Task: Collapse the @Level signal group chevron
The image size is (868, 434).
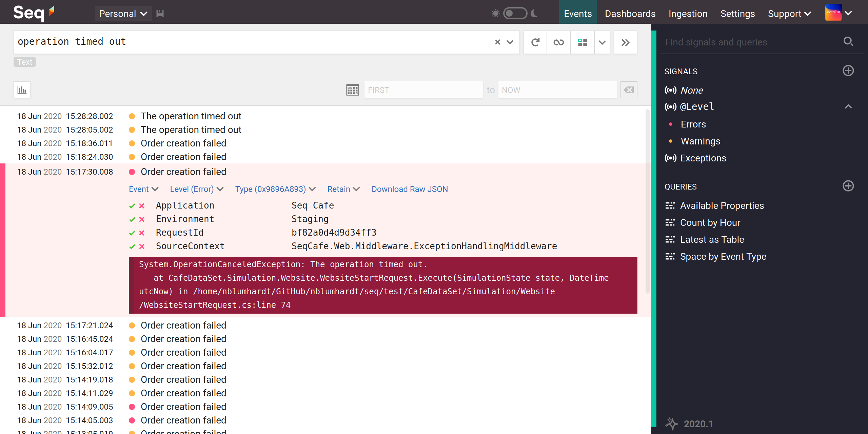Action: coord(848,106)
